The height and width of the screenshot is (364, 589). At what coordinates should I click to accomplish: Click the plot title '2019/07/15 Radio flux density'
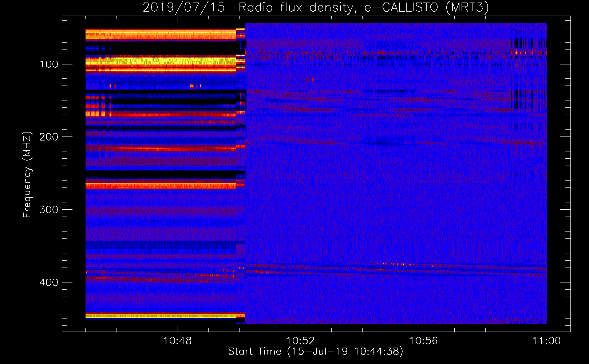pos(316,8)
